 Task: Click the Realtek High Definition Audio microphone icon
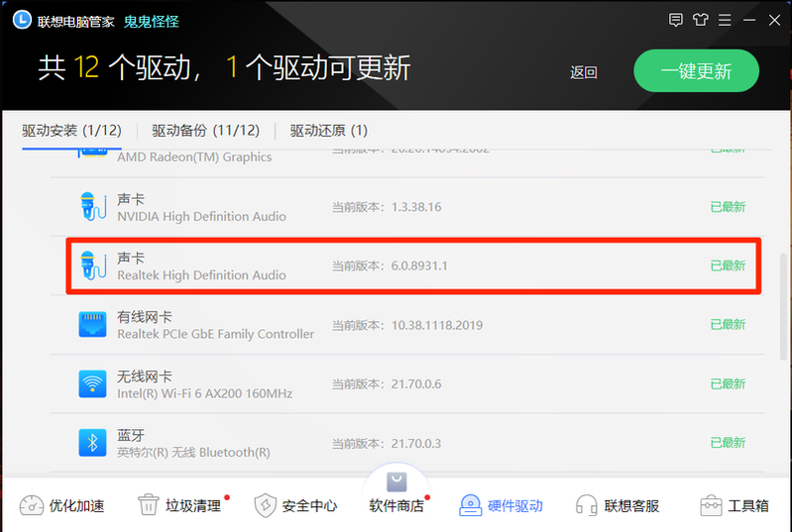93,266
